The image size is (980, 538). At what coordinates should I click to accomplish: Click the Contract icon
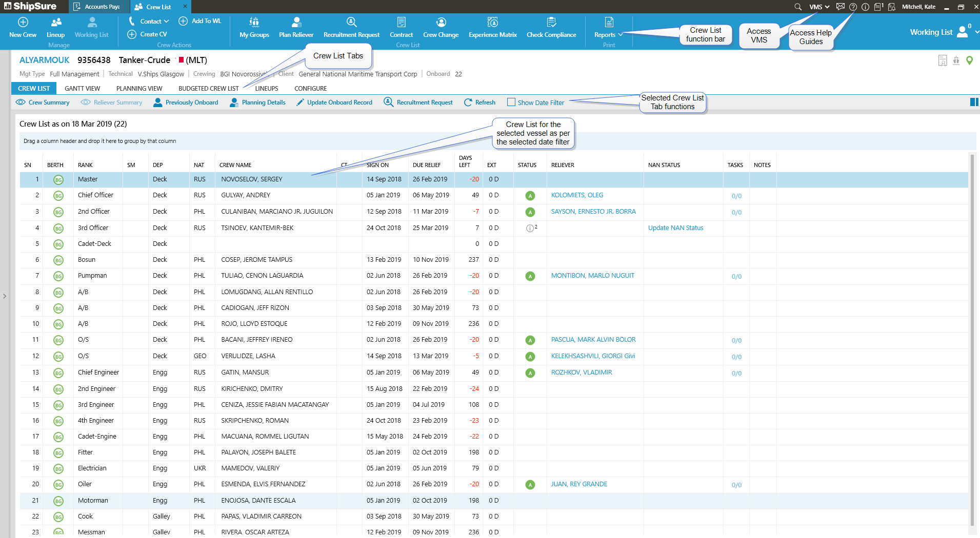click(x=401, y=23)
